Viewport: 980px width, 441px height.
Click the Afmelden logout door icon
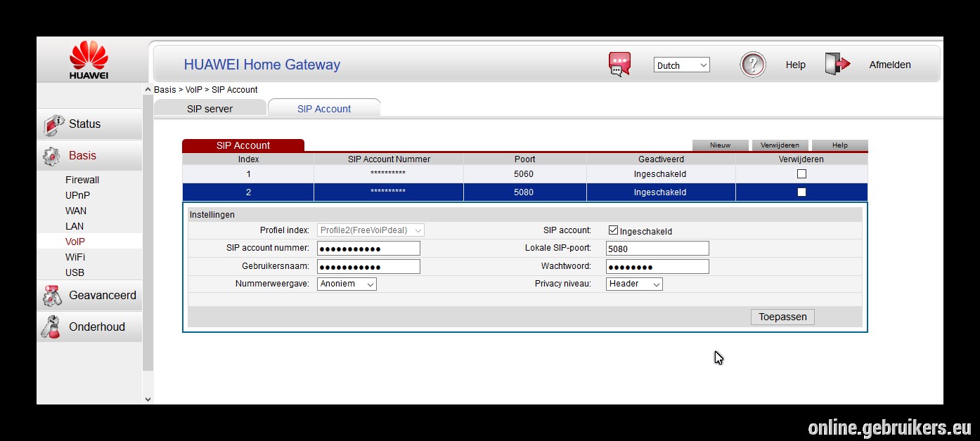click(837, 64)
